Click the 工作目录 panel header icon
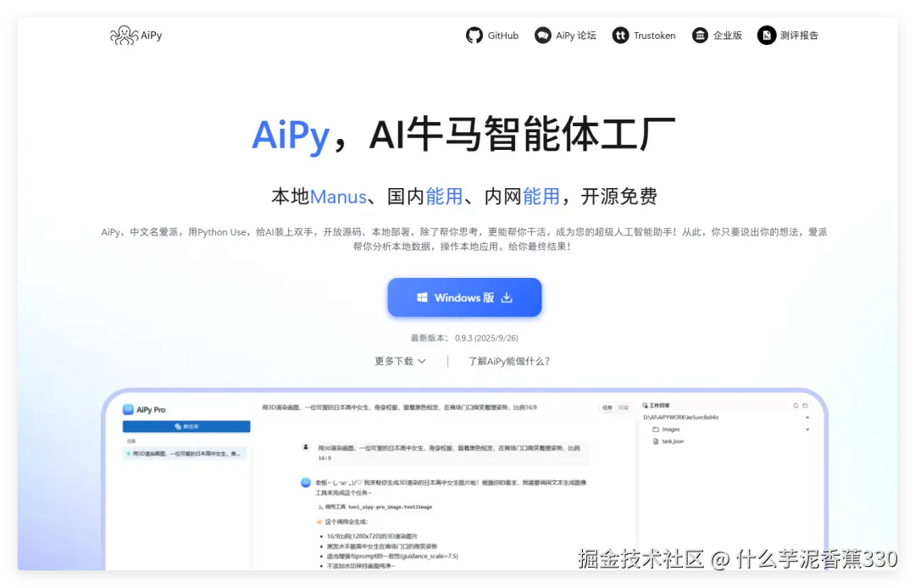The height and width of the screenshot is (588, 915). (x=646, y=406)
